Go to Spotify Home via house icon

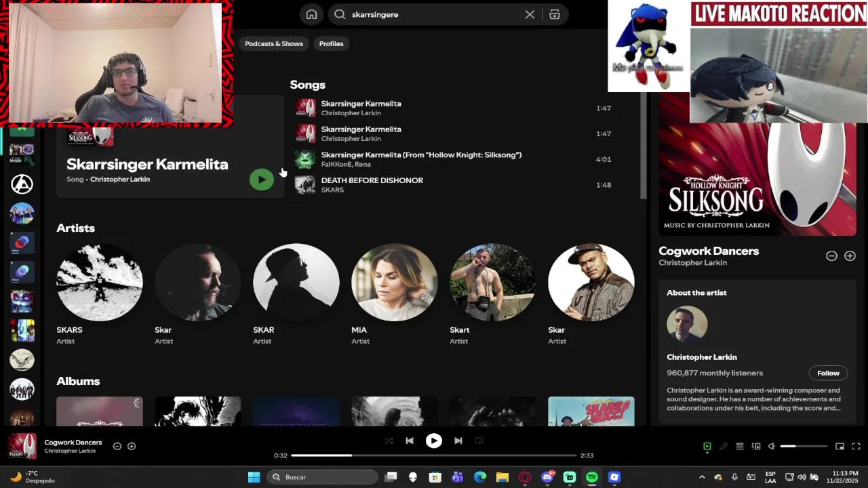pos(311,14)
